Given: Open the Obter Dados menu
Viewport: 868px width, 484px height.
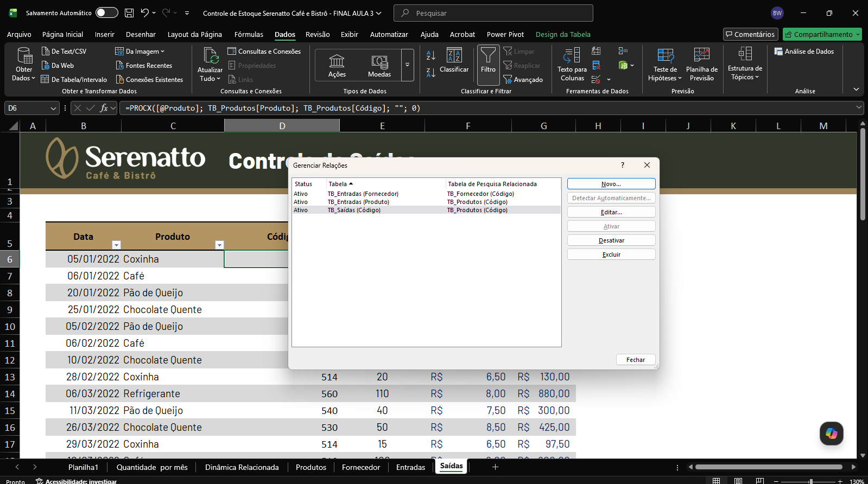Looking at the screenshot, I should (24, 65).
